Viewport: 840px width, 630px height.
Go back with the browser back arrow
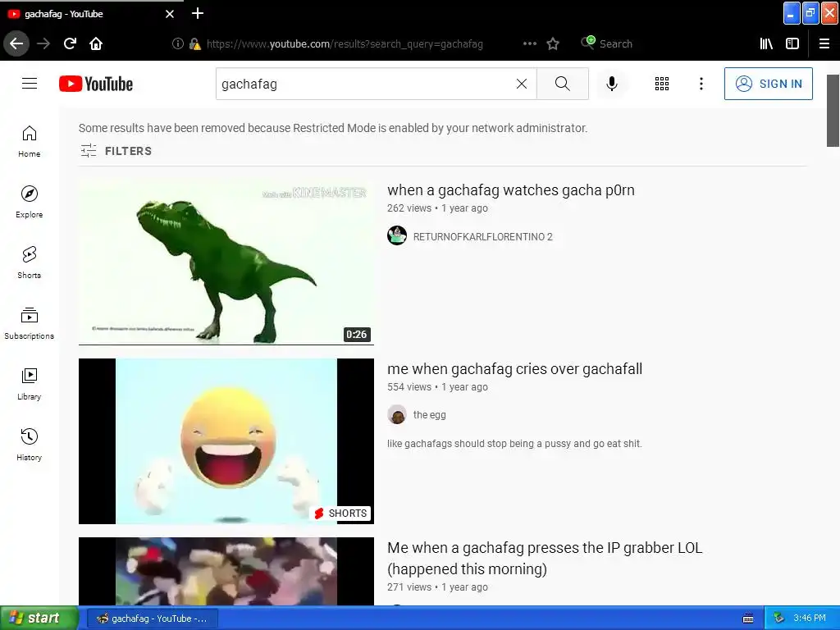[x=16, y=43]
